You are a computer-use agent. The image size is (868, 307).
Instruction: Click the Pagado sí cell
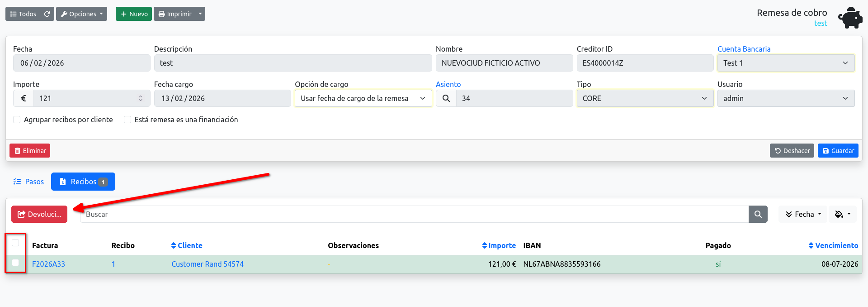(x=718, y=264)
